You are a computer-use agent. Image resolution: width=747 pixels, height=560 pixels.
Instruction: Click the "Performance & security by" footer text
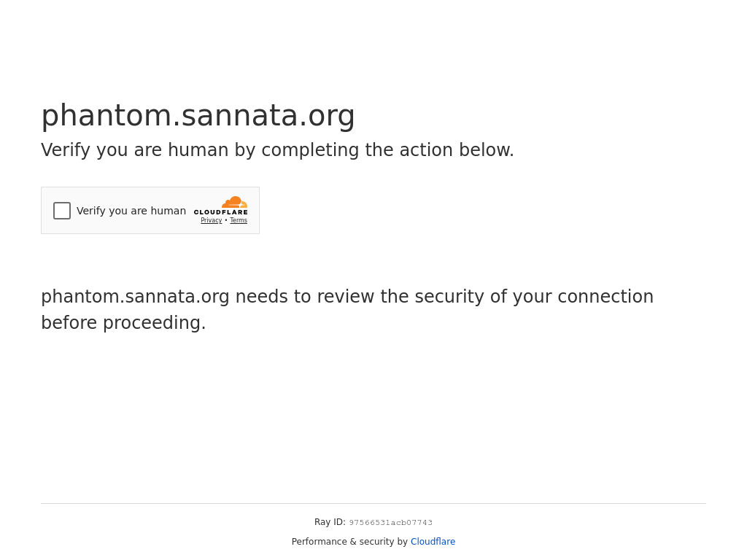coord(349,542)
